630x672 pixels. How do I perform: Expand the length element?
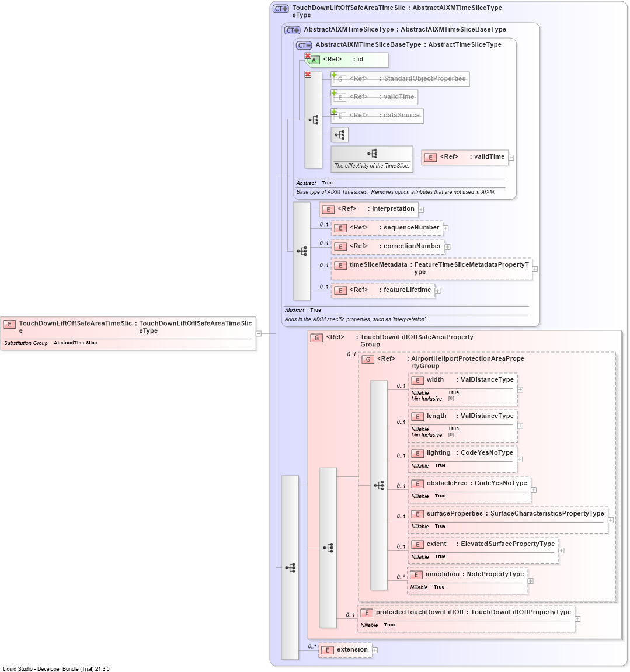520,426
